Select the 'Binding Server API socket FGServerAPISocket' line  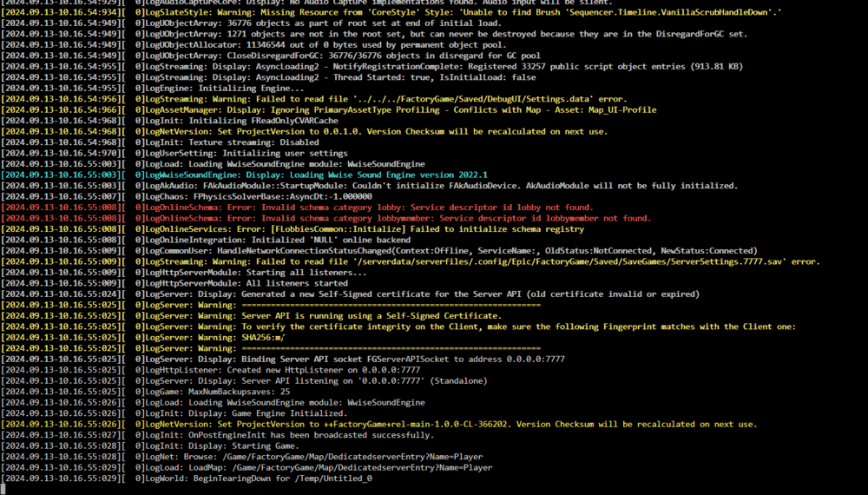(x=283, y=359)
